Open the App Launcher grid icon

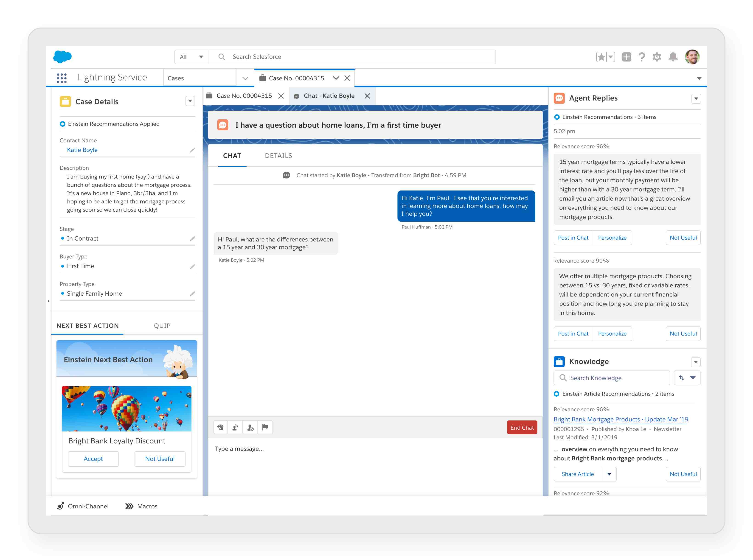coord(61,78)
